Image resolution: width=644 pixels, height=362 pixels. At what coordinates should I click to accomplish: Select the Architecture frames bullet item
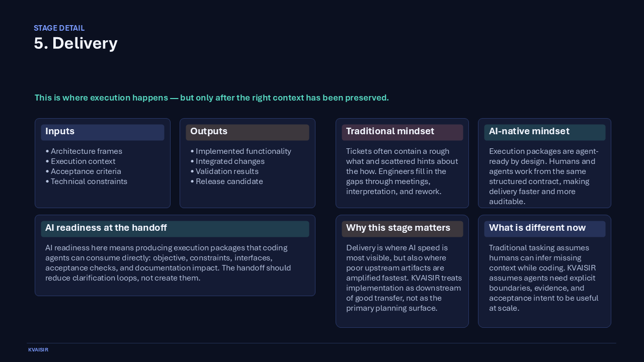coord(86,151)
